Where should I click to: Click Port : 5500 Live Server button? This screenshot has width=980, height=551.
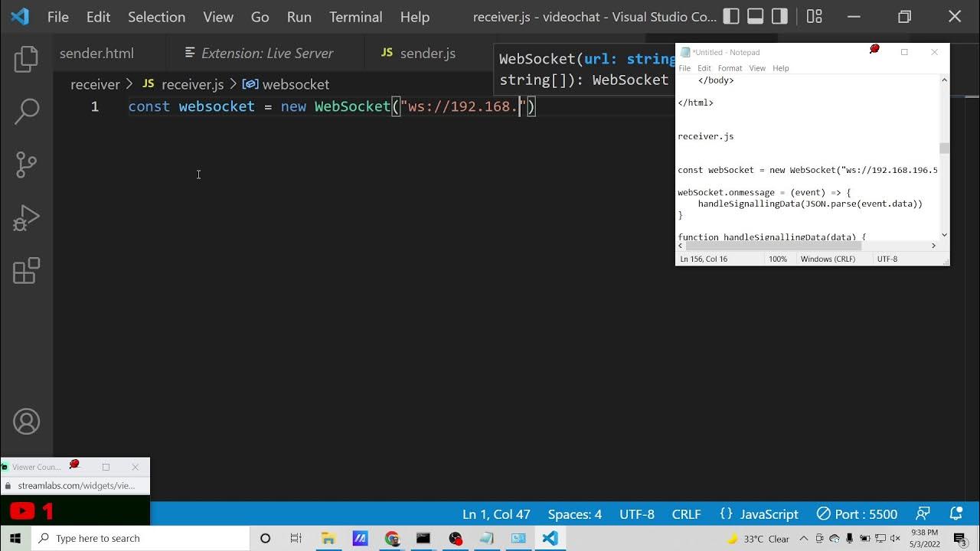[856, 514]
